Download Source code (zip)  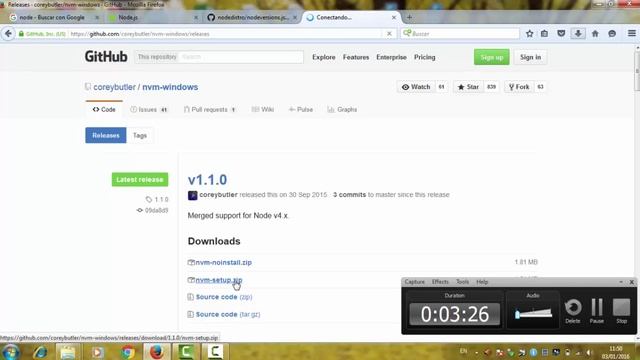click(x=224, y=297)
